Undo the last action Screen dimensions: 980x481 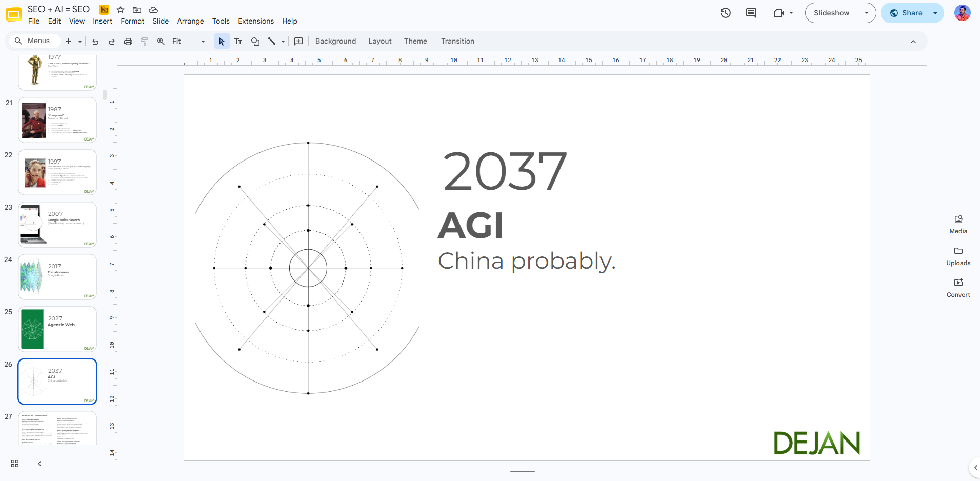point(95,41)
